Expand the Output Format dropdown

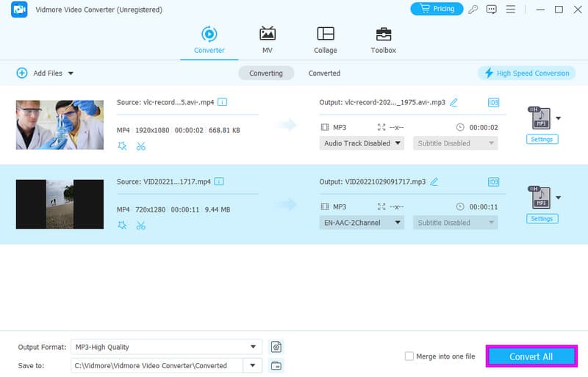(x=254, y=347)
